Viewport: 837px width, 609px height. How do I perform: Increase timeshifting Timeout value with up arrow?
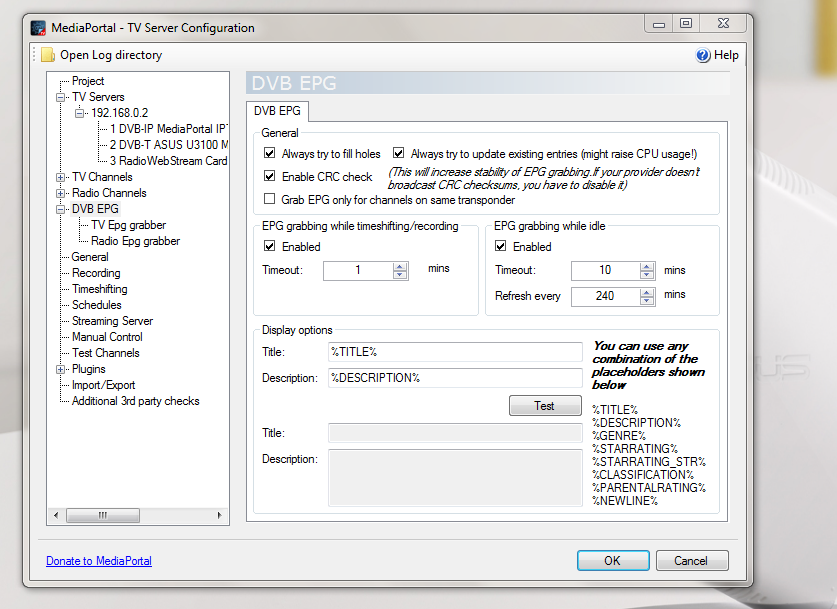pyautogui.click(x=400, y=266)
